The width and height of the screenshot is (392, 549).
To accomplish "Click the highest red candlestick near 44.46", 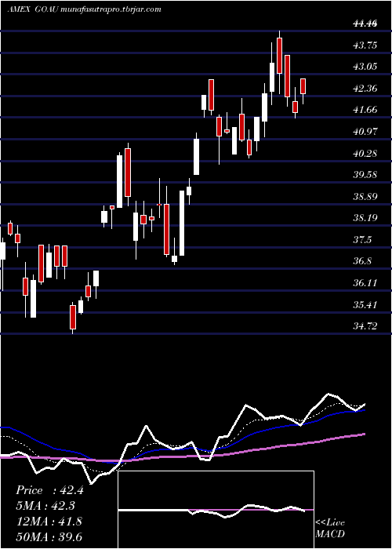I will [279, 56].
